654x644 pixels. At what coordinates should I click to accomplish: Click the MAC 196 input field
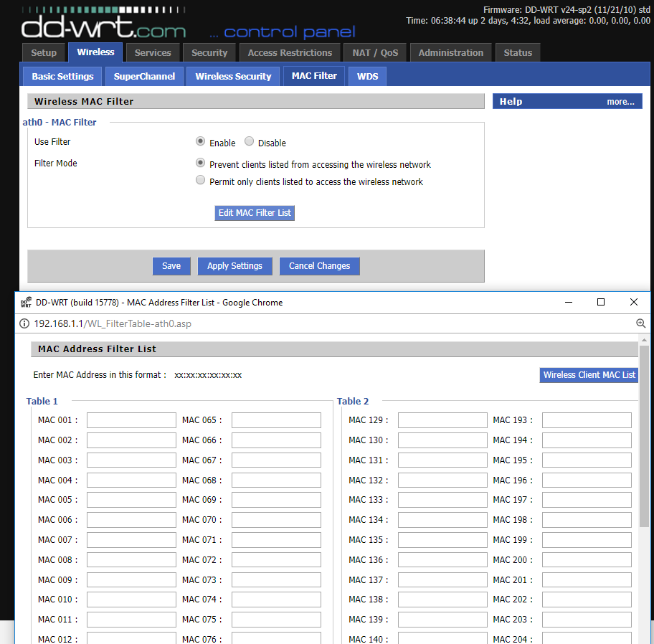point(587,480)
